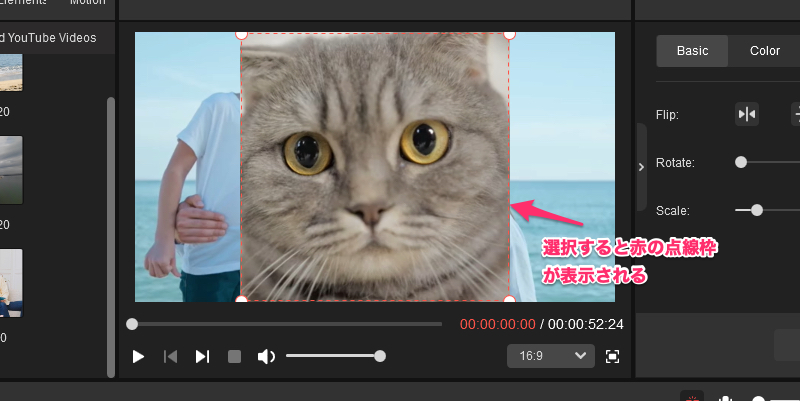Flip the clip horizontally

tap(746, 114)
